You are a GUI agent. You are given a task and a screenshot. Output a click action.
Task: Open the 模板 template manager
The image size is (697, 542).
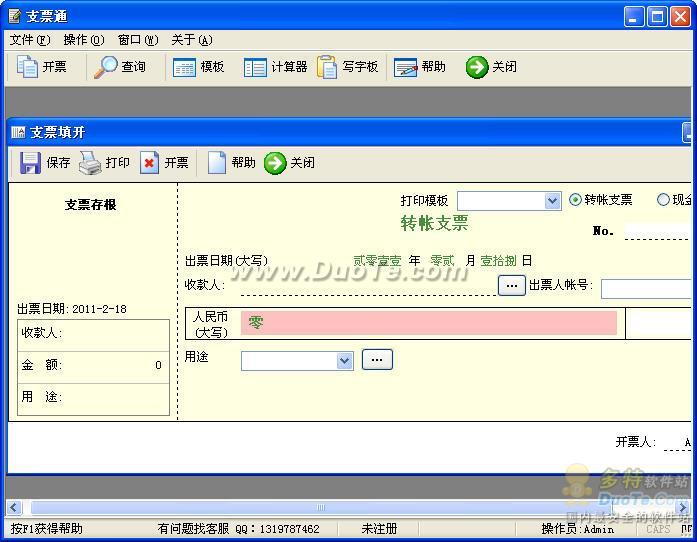pyautogui.click(x=184, y=67)
